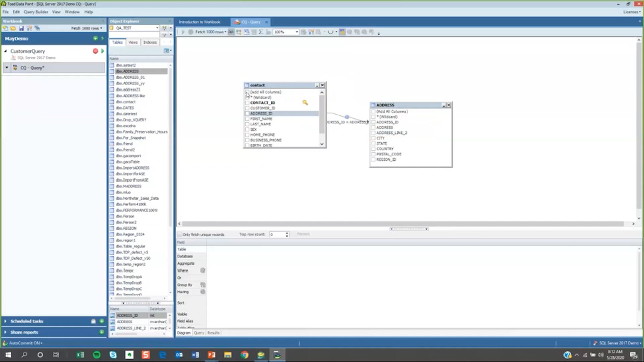Screen dimensions: 644x362
Task: Close the ADDRESS table box in diagram
Action: 449,105
